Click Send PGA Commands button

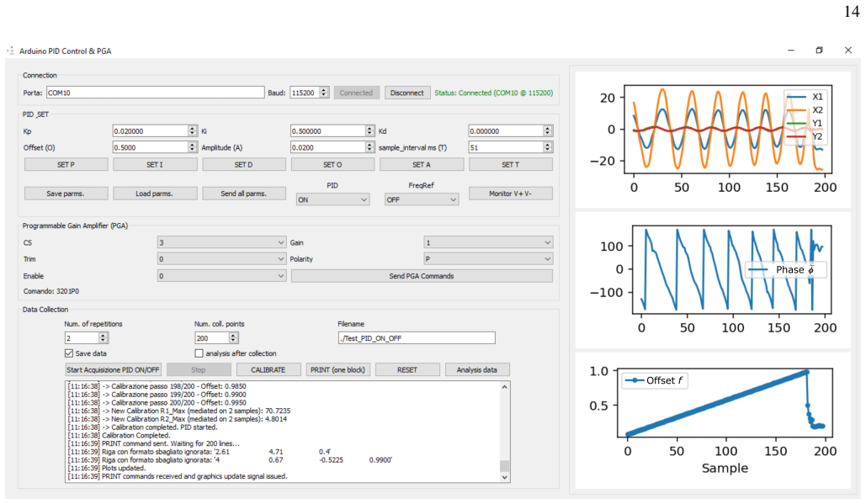tap(422, 276)
